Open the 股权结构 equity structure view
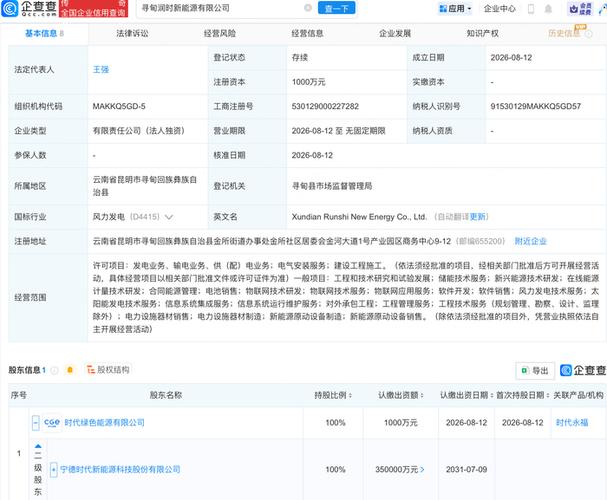The height and width of the screenshot is (500, 607). (x=108, y=370)
